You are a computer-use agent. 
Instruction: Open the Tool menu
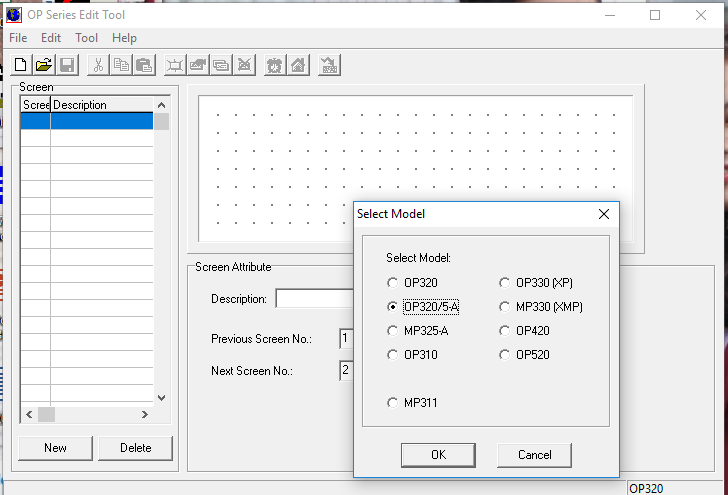coord(86,38)
